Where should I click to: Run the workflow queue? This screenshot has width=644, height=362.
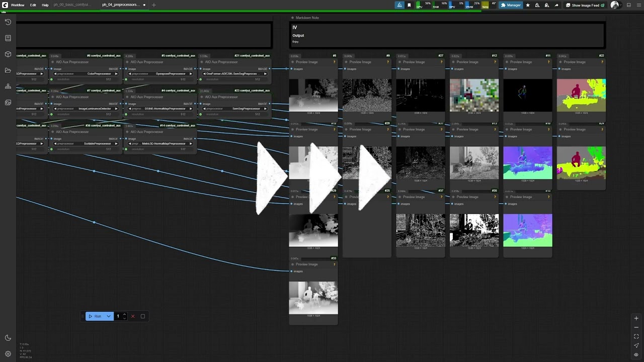click(95, 316)
